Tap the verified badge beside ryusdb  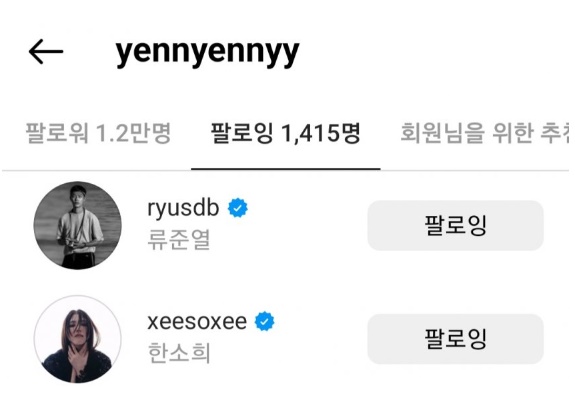coord(238,208)
